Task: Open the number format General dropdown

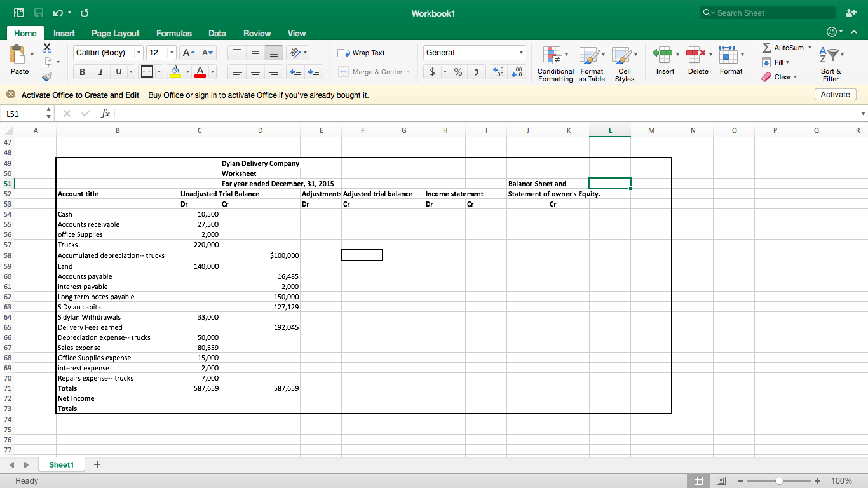Action: (521, 53)
